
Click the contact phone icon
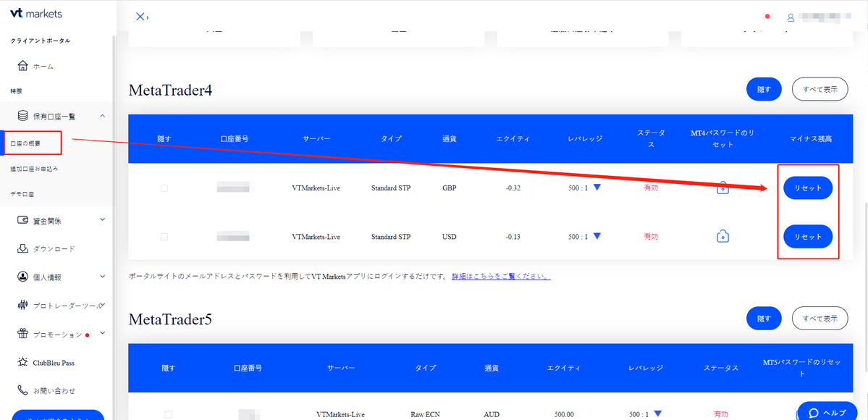coord(22,390)
